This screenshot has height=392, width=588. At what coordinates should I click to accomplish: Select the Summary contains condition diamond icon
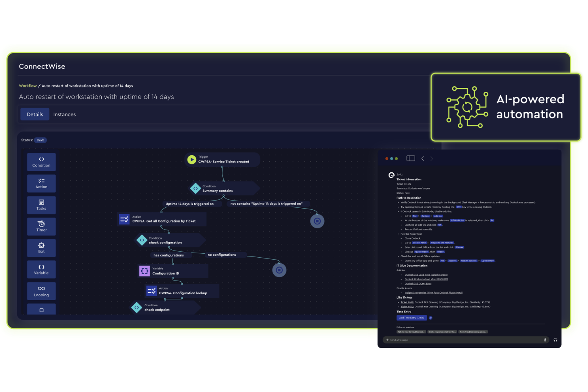[x=195, y=189]
